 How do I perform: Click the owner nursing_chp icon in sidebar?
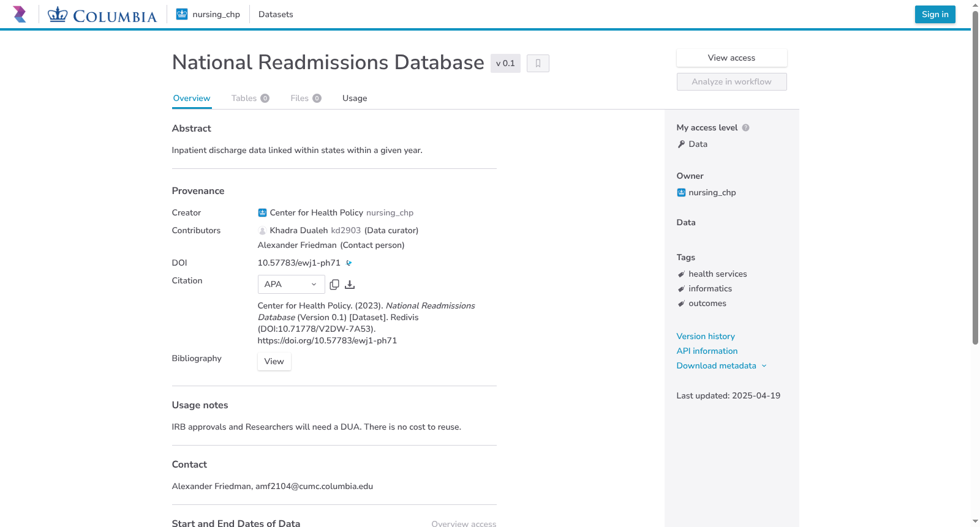click(x=681, y=193)
